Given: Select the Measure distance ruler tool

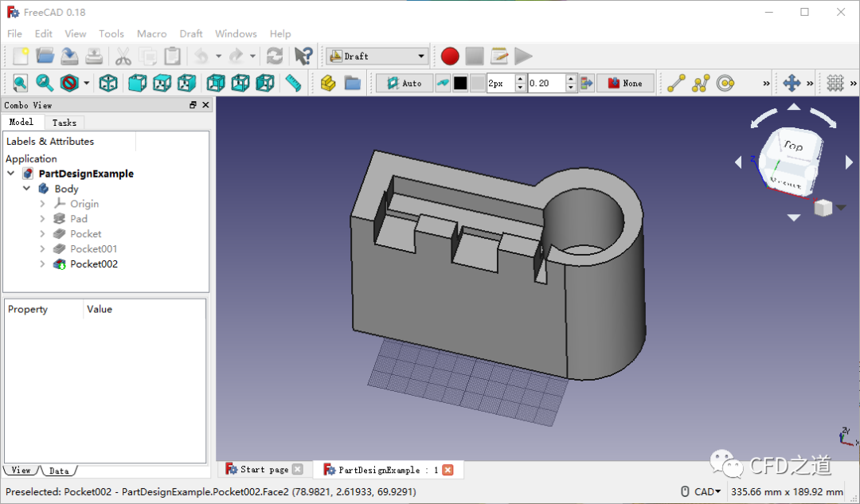Looking at the screenshot, I should pos(293,83).
